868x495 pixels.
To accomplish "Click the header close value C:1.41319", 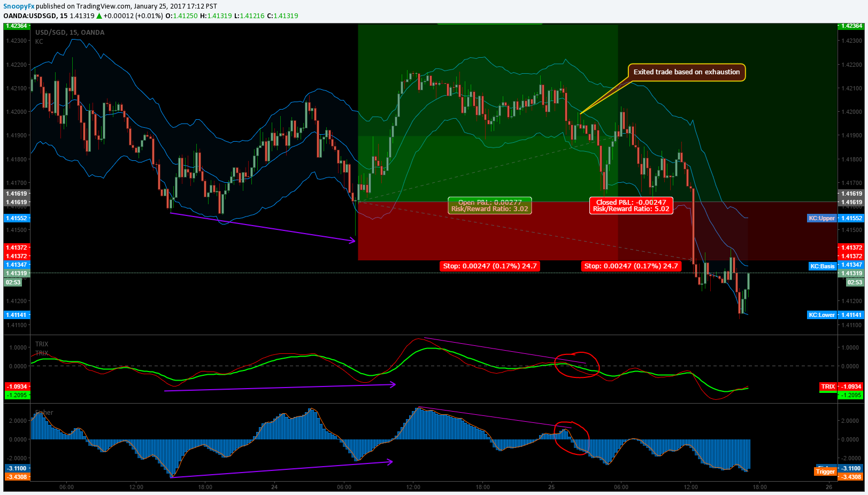I will point(282,16).
